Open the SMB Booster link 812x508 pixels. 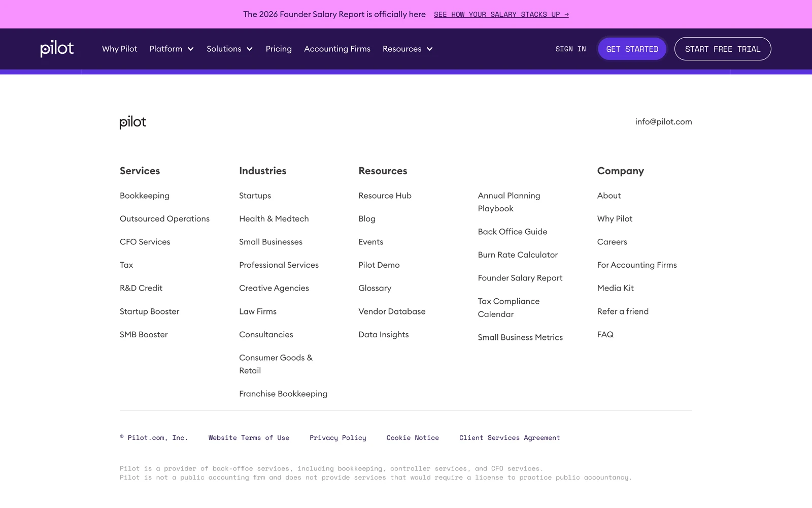[144, 334]
